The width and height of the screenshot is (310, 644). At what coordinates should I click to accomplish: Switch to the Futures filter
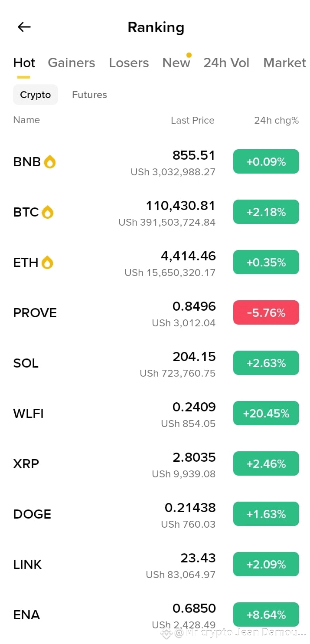coord(89,95)
